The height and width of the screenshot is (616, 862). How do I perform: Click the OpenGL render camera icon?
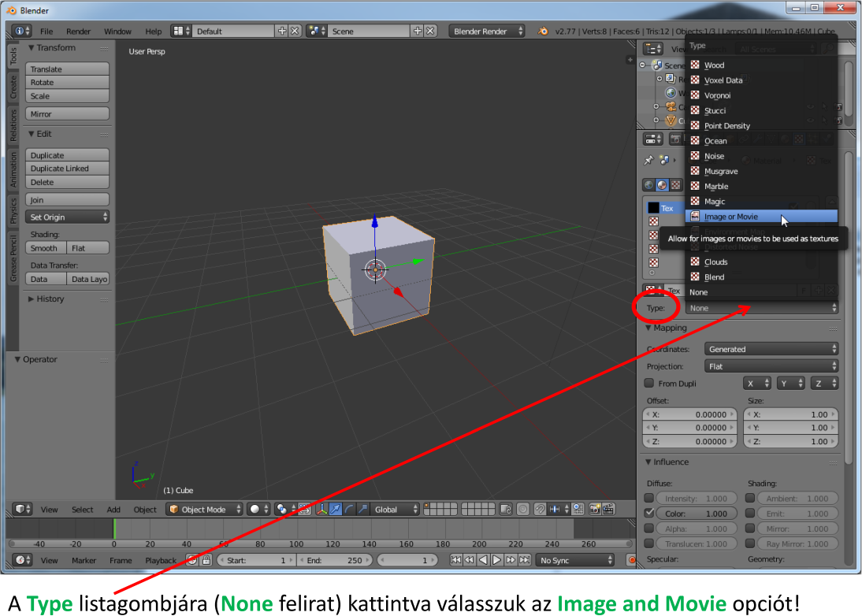pyautogui.click(x=594, y=510)
